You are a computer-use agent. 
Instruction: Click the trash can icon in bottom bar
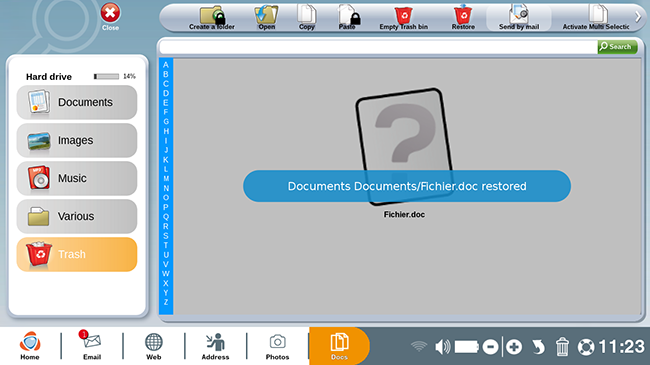coord(562,346)
